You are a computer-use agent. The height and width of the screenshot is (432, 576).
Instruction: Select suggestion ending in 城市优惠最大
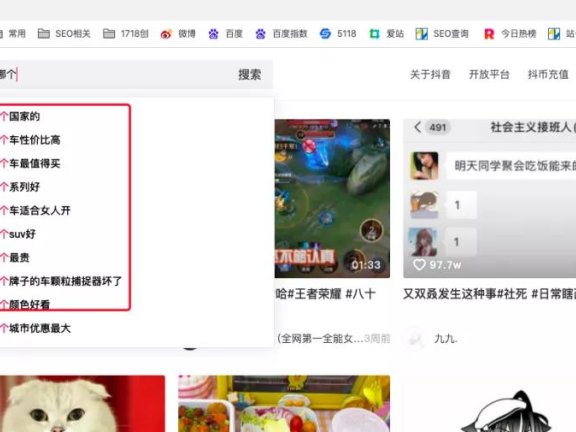pyautogui.click(x=36, y=328)
